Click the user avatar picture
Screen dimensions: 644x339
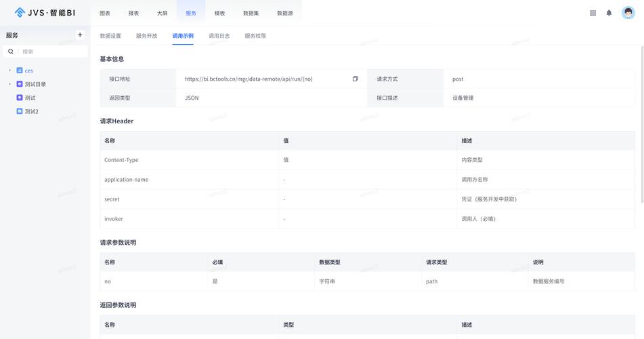[x=628, y=13]
